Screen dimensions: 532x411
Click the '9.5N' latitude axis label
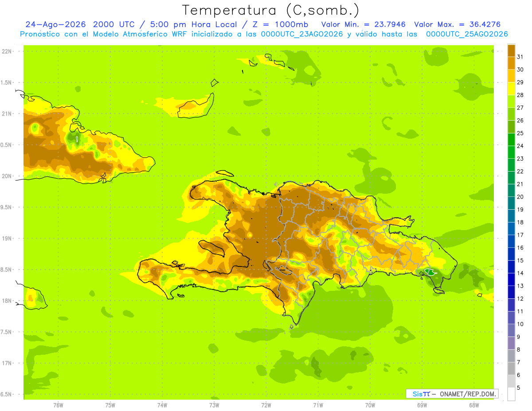(6, 207)
